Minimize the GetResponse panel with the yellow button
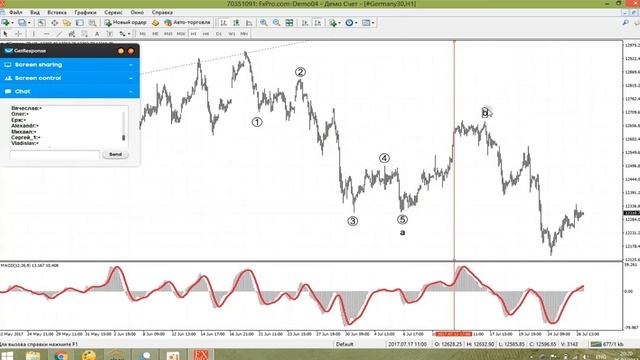Screen dimensions: 640x360 tap(121, 51)
